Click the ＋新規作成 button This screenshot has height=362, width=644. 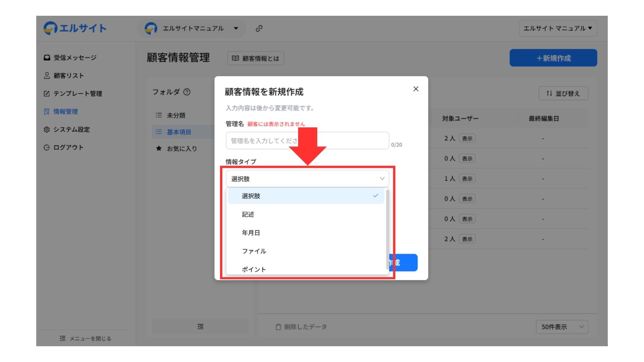(x=553, y=58)
